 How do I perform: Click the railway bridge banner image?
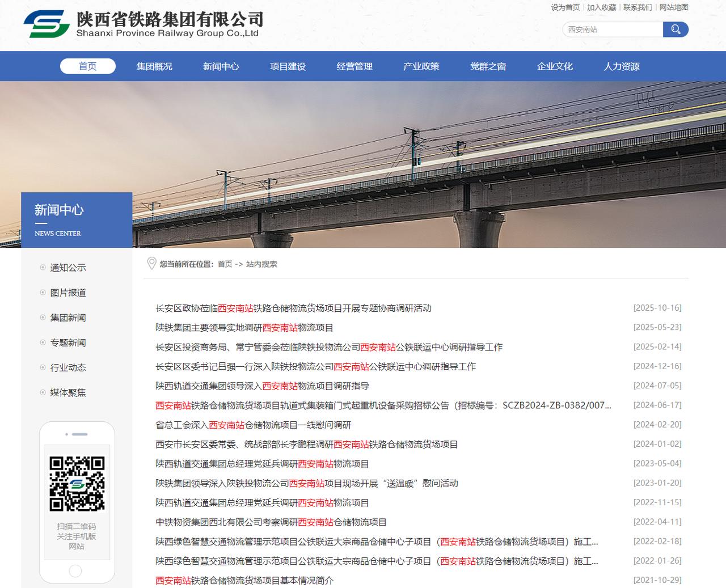coord(363,164)
